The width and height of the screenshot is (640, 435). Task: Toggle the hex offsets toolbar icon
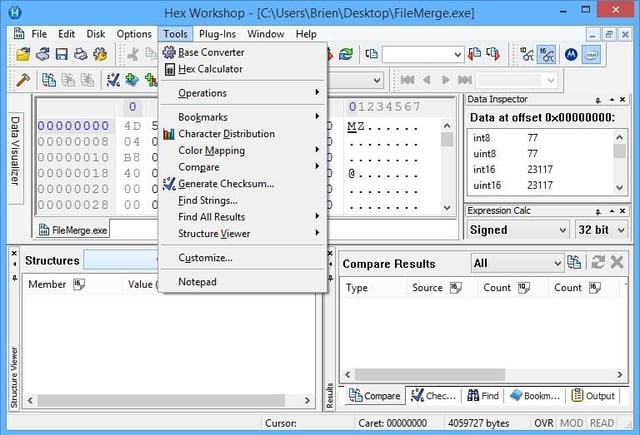coord(546,54)
